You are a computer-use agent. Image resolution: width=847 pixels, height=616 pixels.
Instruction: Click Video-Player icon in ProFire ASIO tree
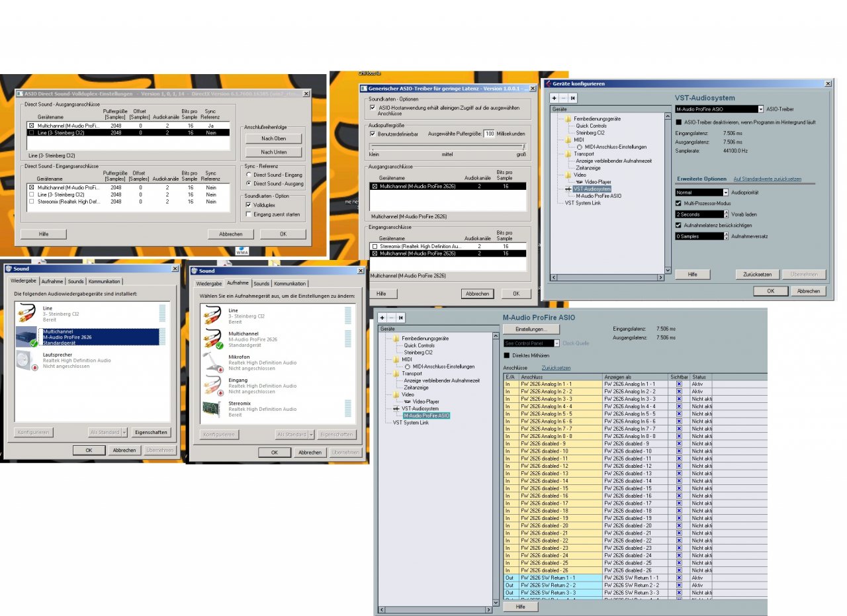408,402
